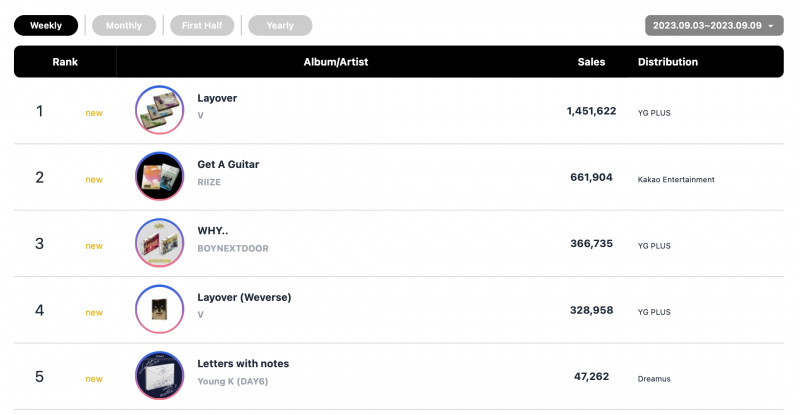Click the dropdown arrow in date selector

[x=771, y=26]
